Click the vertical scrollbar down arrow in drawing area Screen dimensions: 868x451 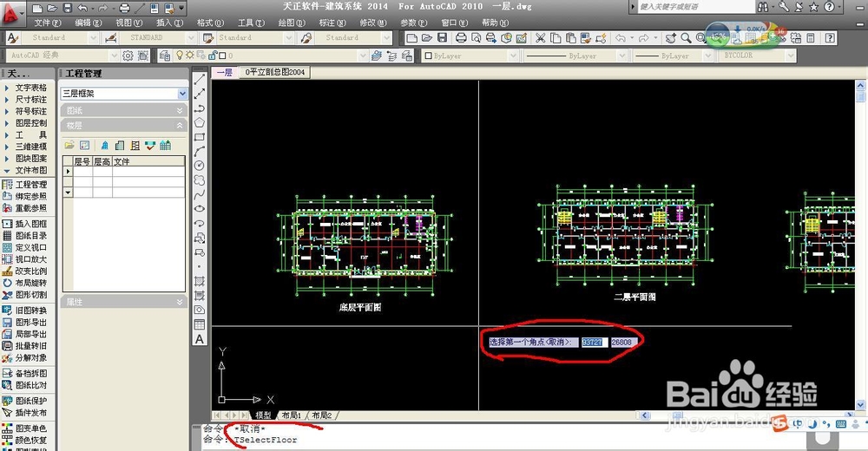[x=860, y=405]
